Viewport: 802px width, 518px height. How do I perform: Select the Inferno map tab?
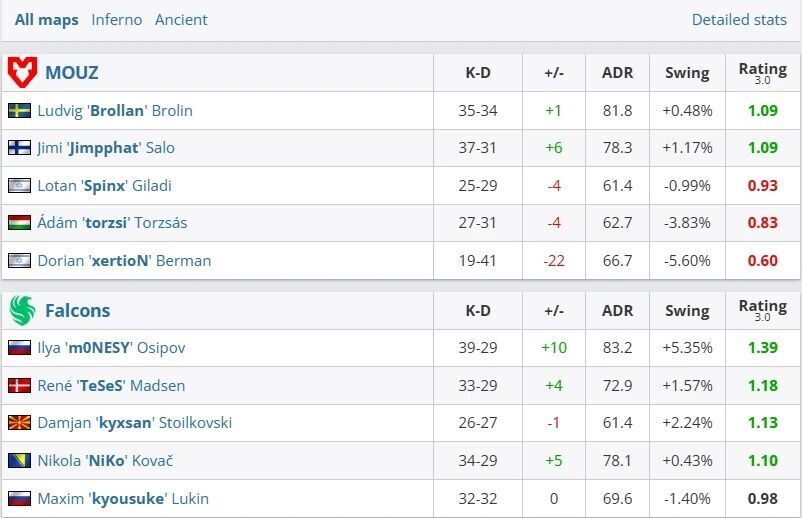click(116, 19)
